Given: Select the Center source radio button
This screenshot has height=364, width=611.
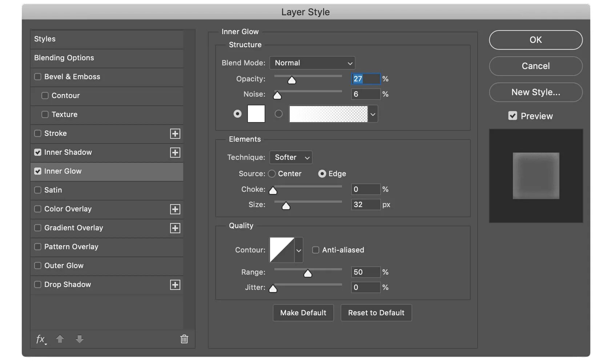Looking at the screenshot, I should click(272, 174).
